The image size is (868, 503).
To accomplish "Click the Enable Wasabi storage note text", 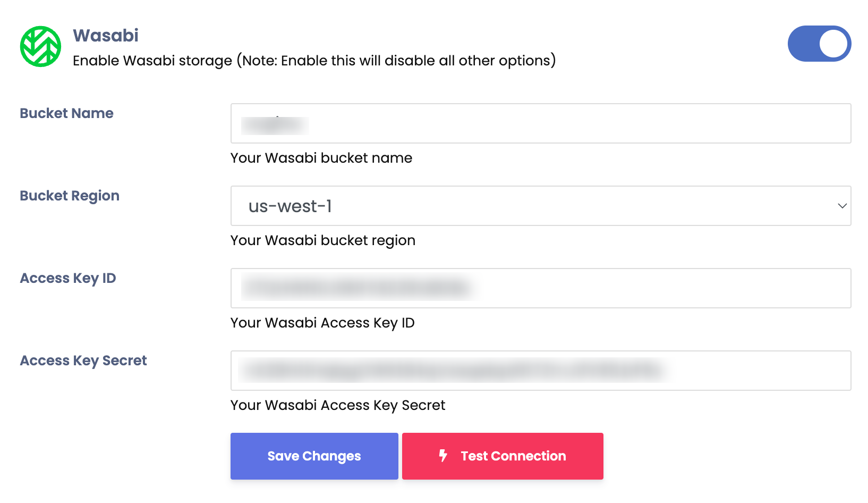I will (314, 61).
